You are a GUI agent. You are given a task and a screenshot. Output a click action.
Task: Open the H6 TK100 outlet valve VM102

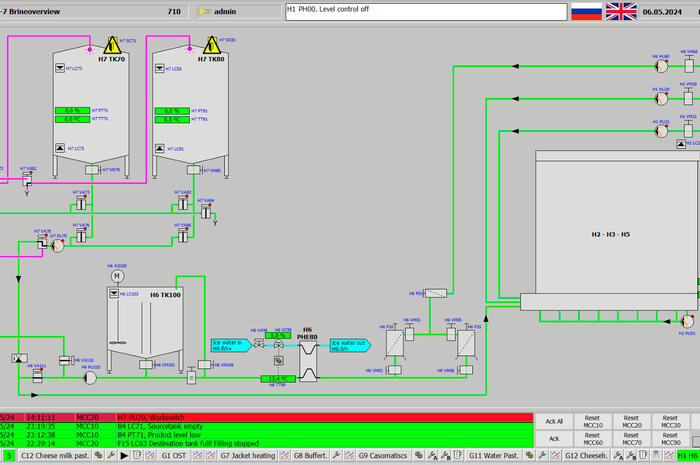pyautogui.click(x=146, y=365)
